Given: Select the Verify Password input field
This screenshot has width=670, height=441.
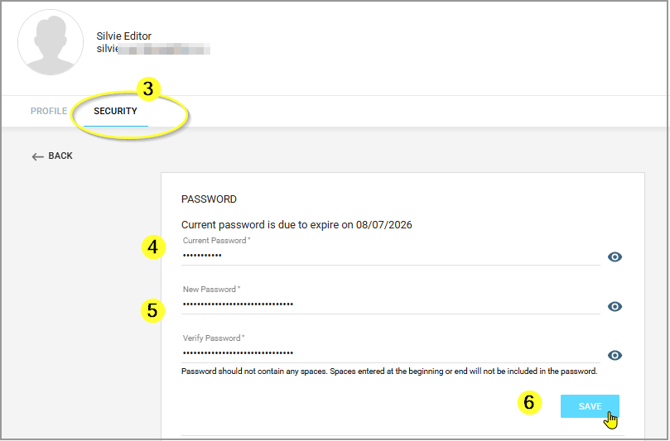Looking at the screenshot, I should 390,353.
